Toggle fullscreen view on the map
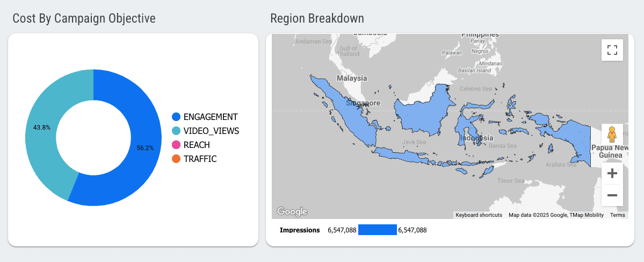 (x=612, y=50)
